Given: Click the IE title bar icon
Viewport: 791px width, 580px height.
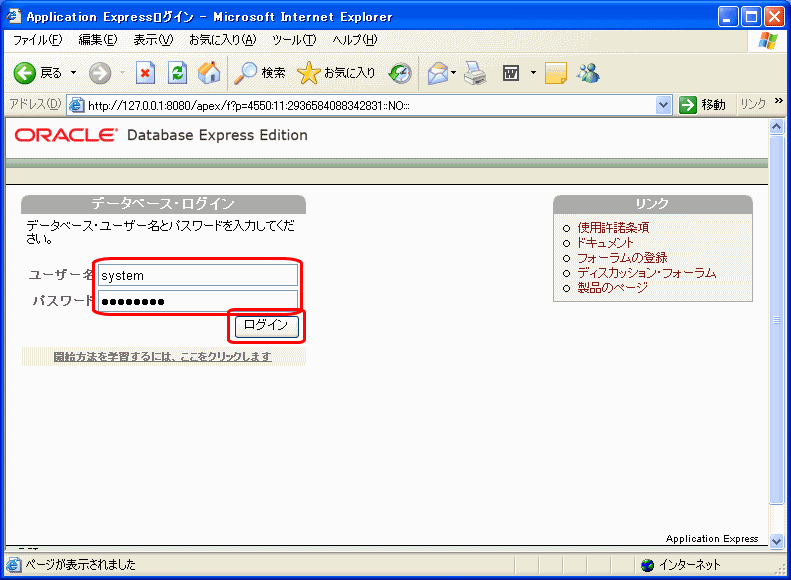Looking at the screenshot, I should [14, 16].
